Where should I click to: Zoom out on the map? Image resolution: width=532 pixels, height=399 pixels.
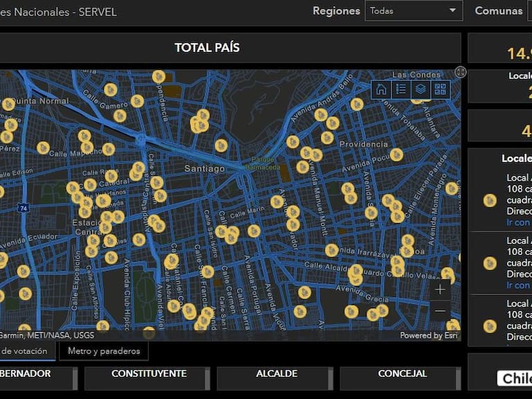tap(440, 311)
